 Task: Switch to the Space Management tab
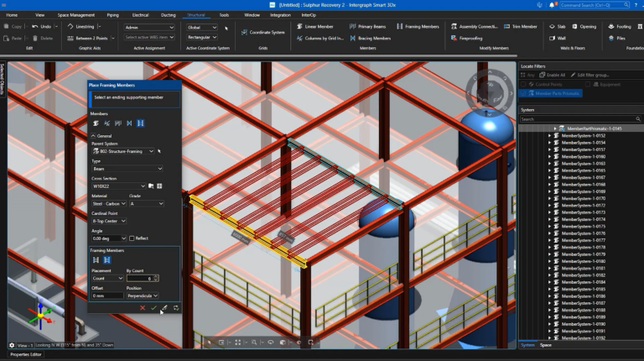click(76, 15)
